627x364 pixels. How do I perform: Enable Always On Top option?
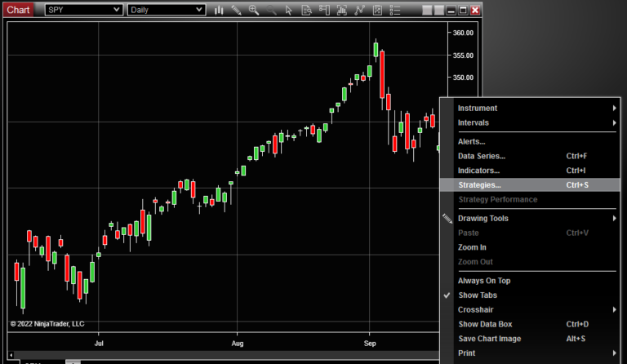click(x=483, y=281)
